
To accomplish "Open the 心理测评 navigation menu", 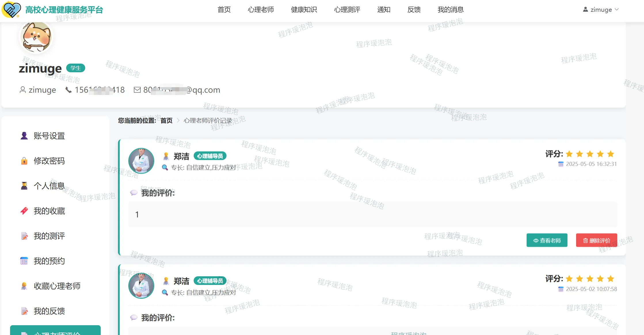I will click(347, 9).
